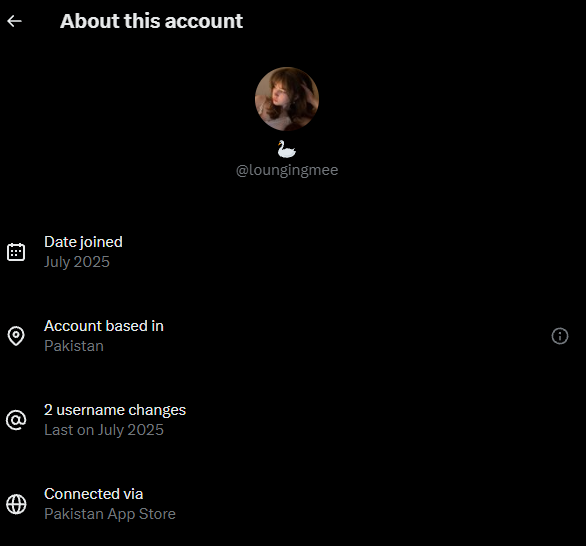Select the Account based in label
The image size is (586, 546).
click(104, 326)
